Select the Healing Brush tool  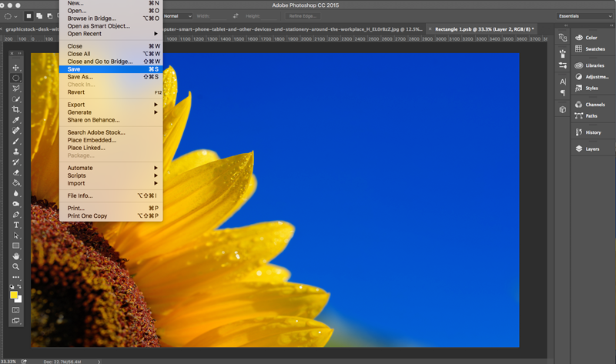(x=15, y=130)
